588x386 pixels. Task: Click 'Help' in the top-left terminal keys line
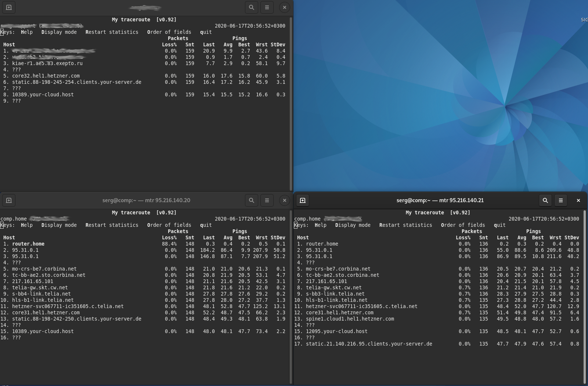point(27,32)
